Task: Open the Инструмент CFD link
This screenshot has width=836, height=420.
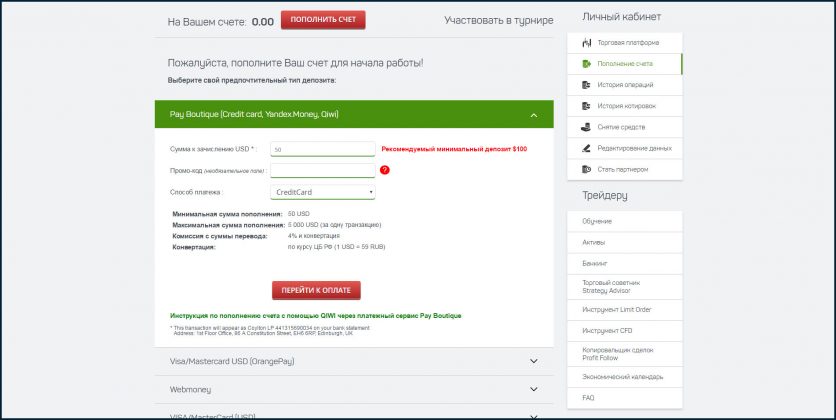Action: 624,331
